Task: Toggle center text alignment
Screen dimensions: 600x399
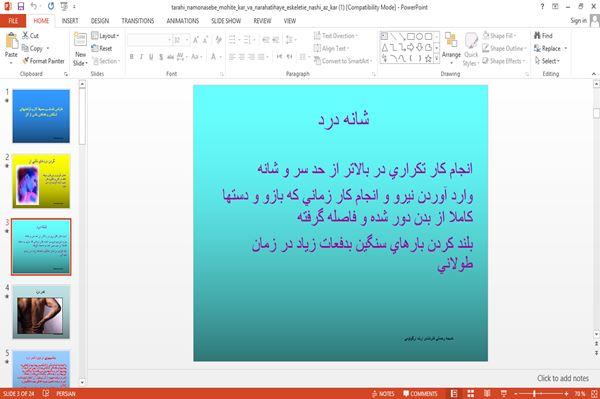Action: (242, 57)
